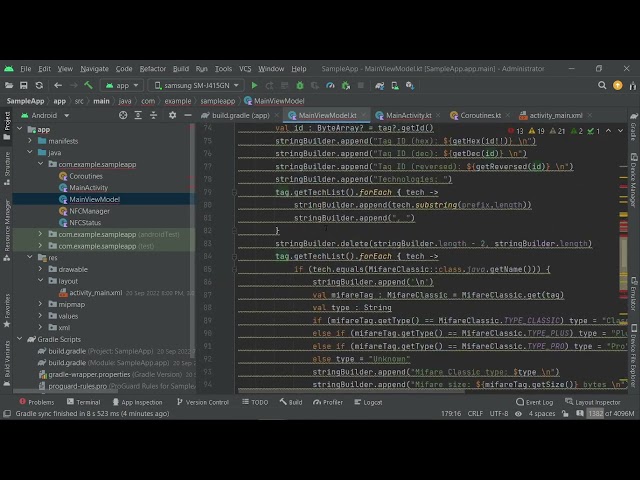Collapse the java folder
640x480 pixels.
[x=30, y=152]
